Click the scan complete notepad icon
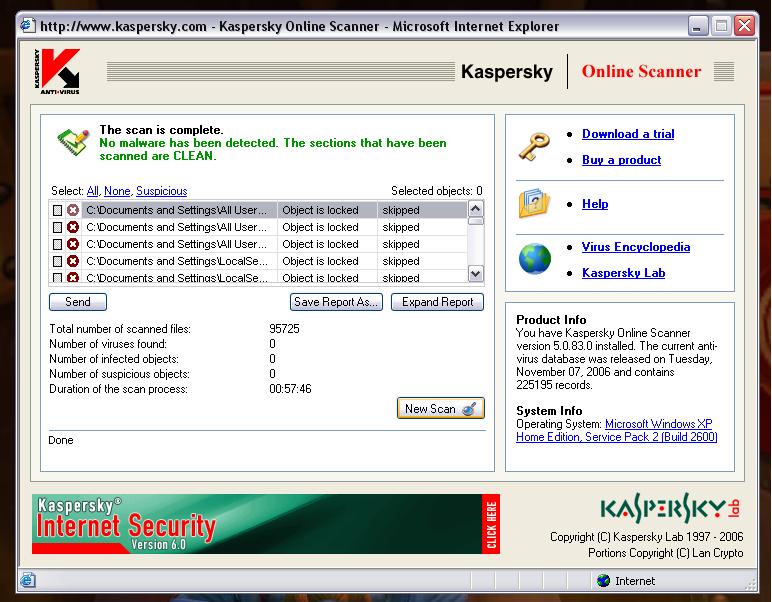Screen dimensions: 772x602 [73, 142]
